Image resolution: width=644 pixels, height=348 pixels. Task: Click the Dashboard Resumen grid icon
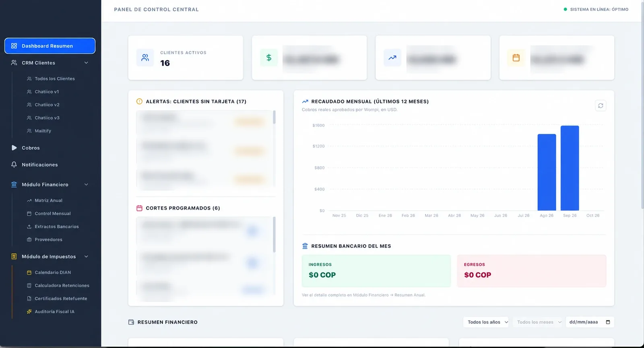click(14, 46)
